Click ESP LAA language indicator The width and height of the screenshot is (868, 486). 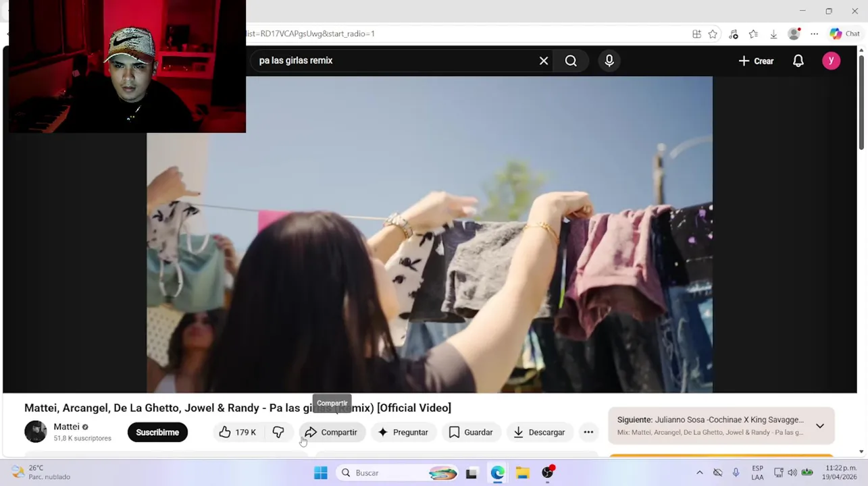click(x=758, y=473)
